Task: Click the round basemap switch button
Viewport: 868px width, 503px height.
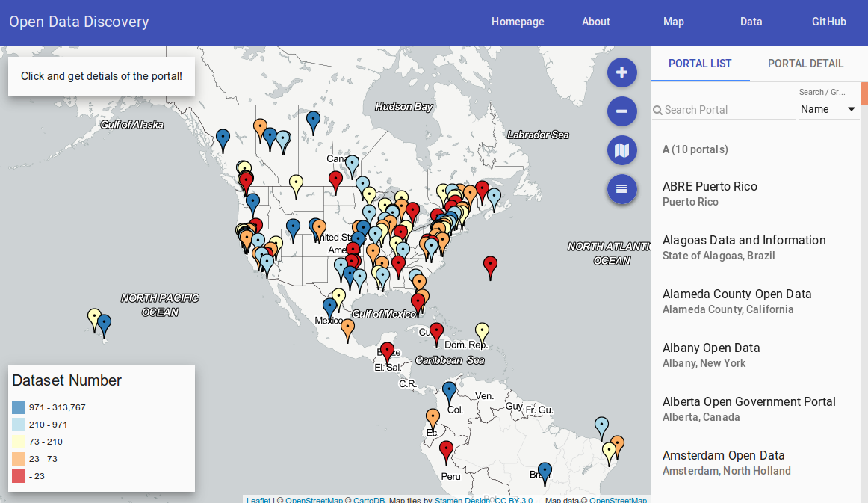Action: pos(621,150)
